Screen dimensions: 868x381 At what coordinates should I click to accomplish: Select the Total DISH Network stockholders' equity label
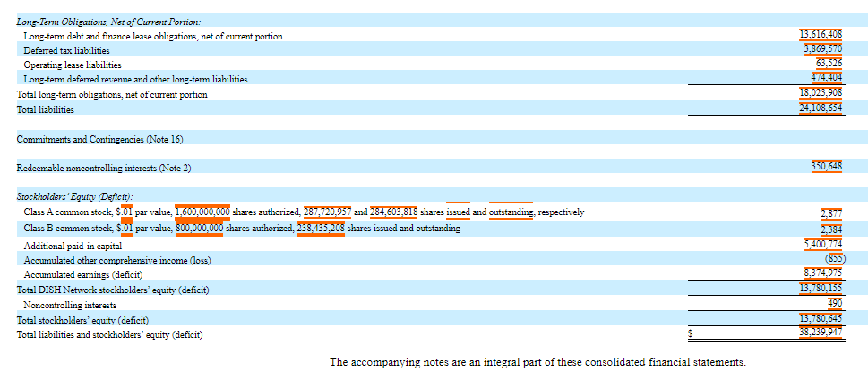[x=114, y=290]
